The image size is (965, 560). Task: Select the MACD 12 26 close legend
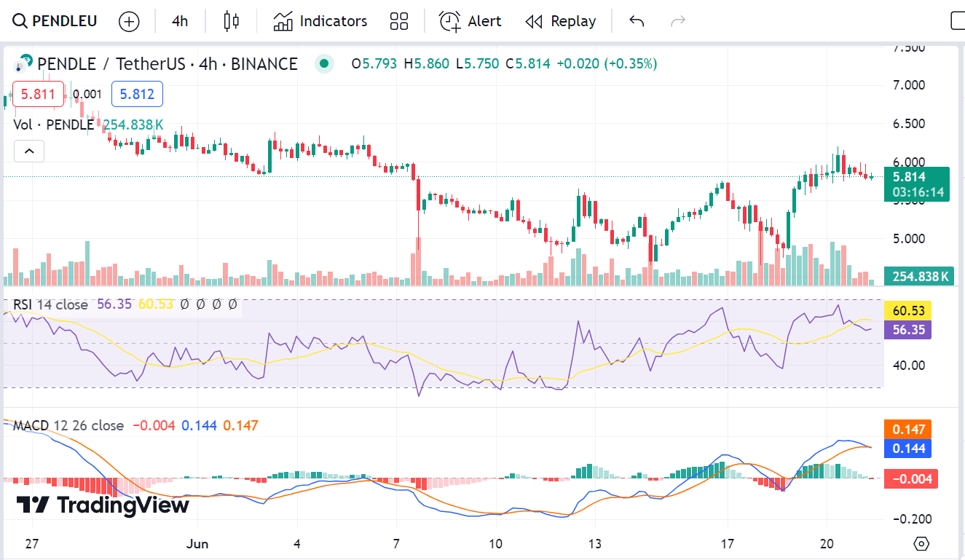[x=68, y=425]
